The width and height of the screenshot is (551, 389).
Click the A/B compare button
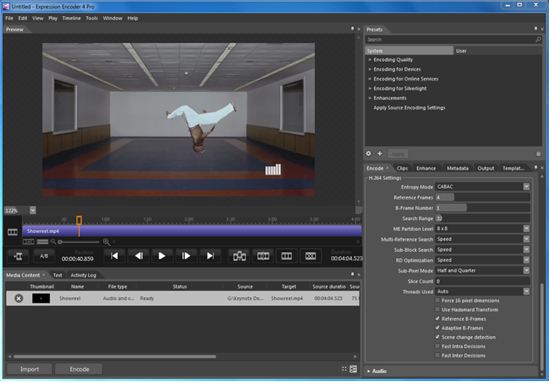(44, 256)
